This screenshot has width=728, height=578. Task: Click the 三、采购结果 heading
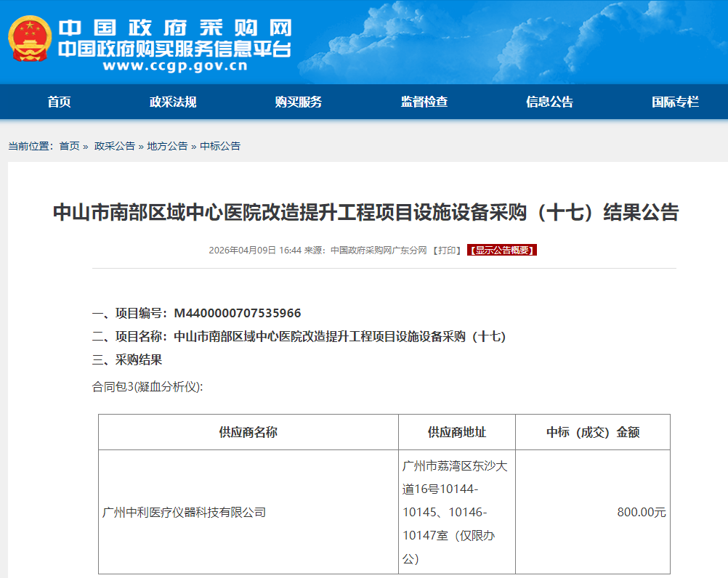pos(126,359)
